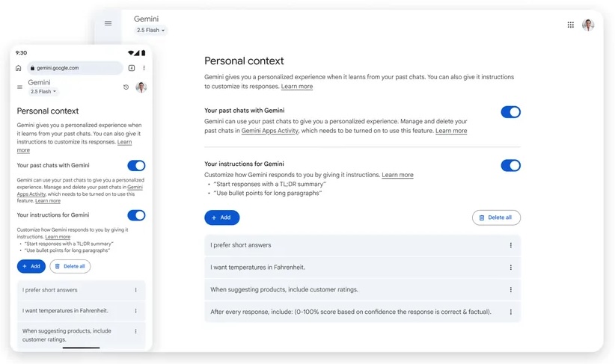Open options for desktop "I prefer short answers"

click(511, 245)
